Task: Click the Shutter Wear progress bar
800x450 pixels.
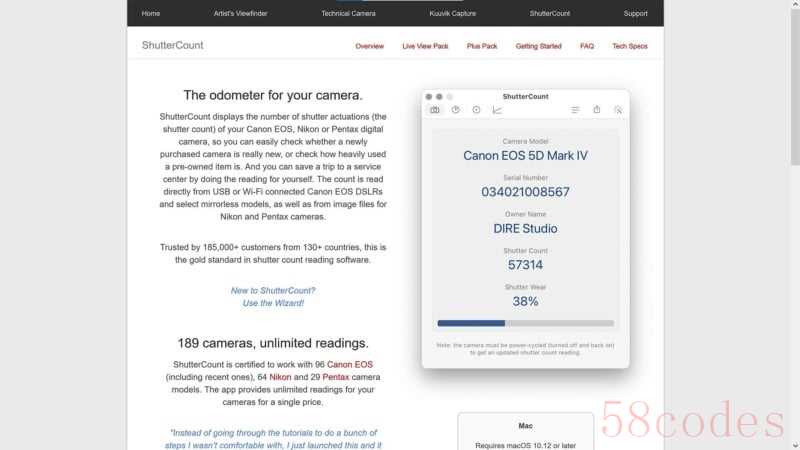Action: [526, 323]
